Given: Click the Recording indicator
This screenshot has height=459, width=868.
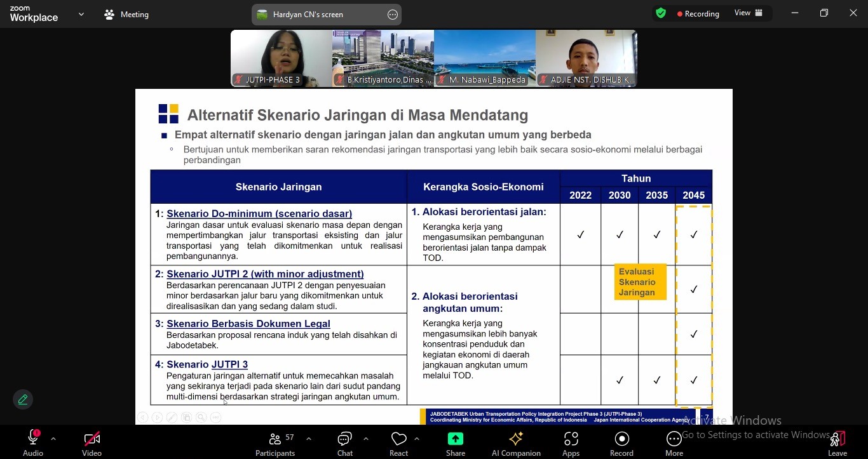Looking at the screenshot, I should click(x=698, y=13).
